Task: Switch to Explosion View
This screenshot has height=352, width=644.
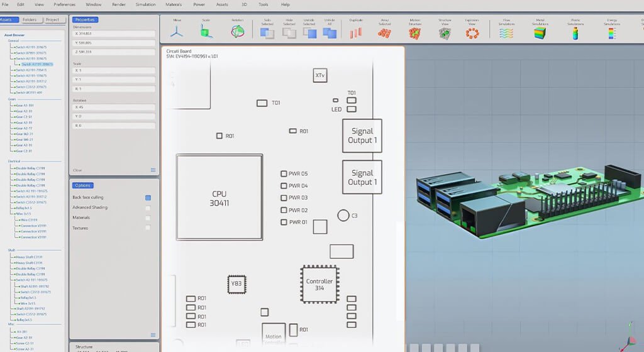Action: pos(472,33)
